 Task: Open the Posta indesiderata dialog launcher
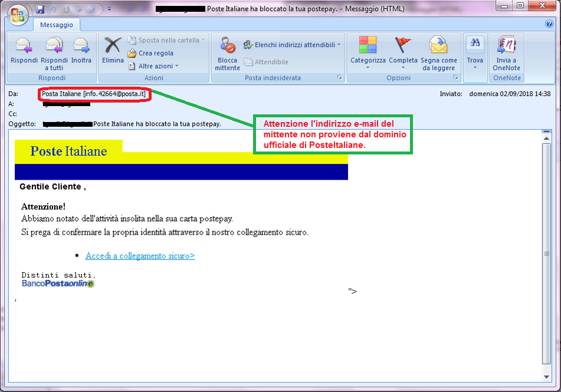click(340, 77)
